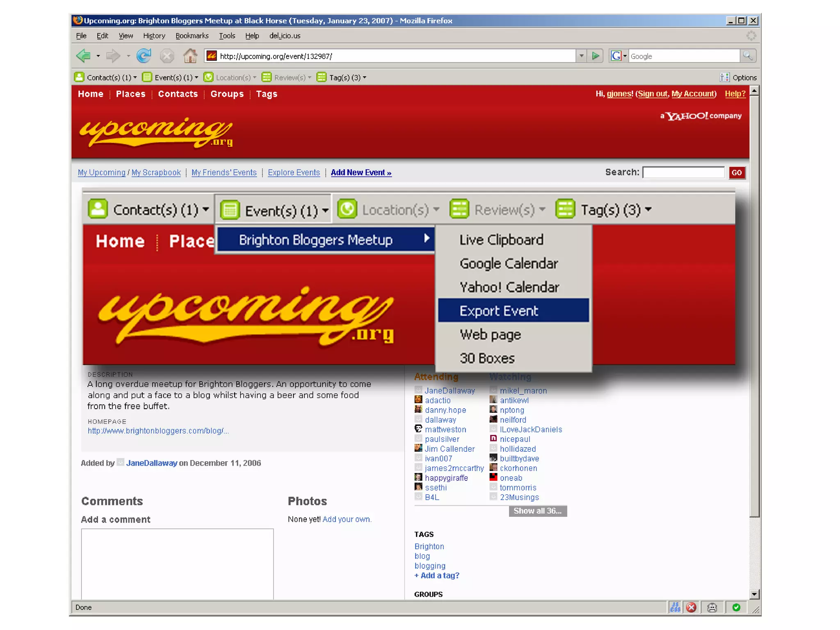Viewport: 840px width, 630px height.
Task: Click Add your own photo link
Action: [x=347, y=519]
